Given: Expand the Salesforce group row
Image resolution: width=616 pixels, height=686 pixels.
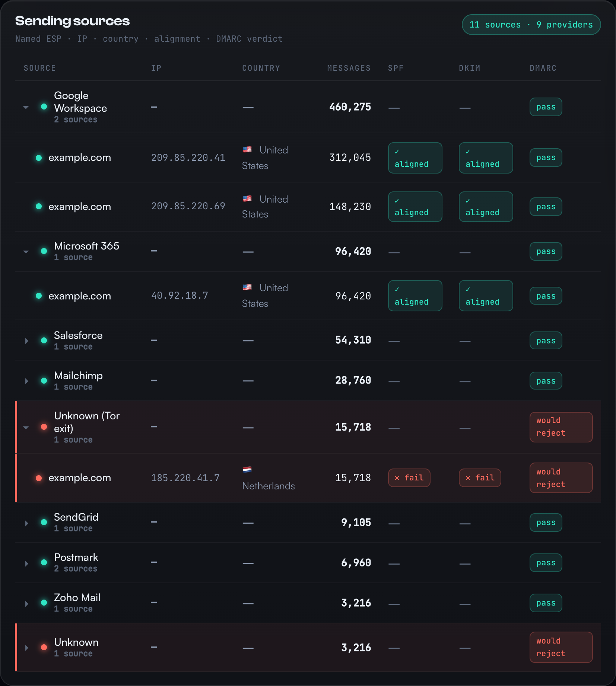Looking at the screenshot, I should click(x=26, y=341).
